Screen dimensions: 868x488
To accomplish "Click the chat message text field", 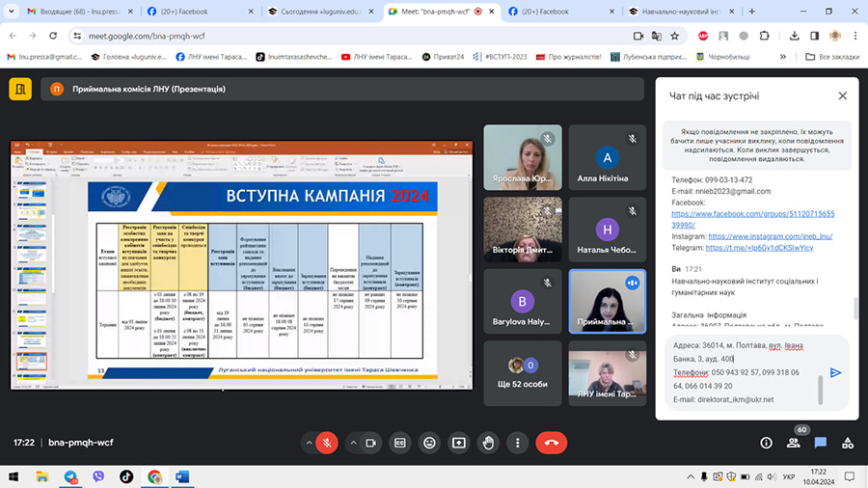I will point(743,372).
